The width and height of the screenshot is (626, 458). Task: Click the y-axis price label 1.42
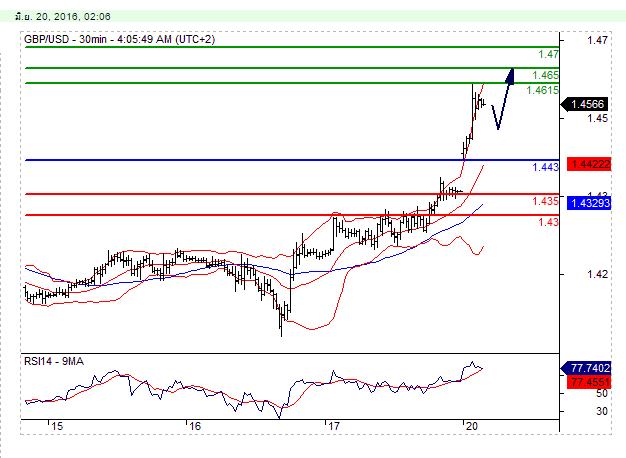[x=597, y=274]
